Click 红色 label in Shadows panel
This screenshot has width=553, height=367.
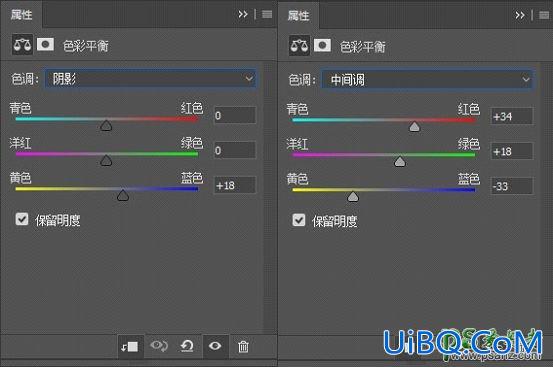pyautogui.click(x=192, y=108)
